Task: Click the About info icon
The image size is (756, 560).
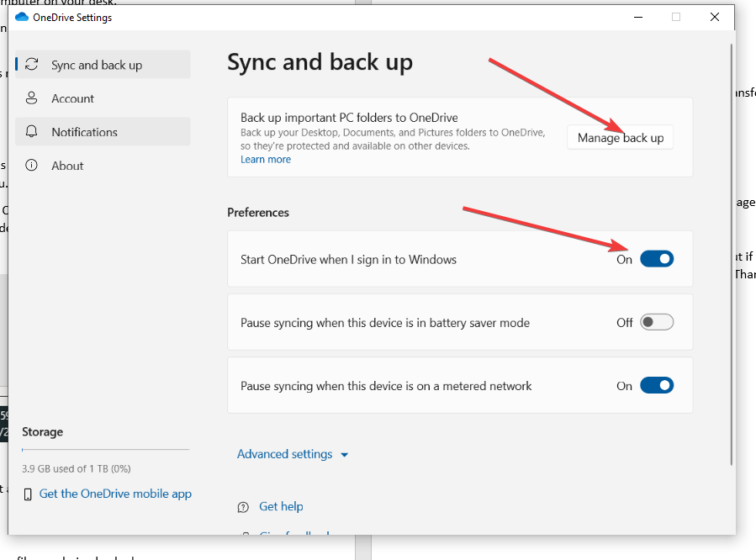Action: pyautogui.click(x=32, y=166)
